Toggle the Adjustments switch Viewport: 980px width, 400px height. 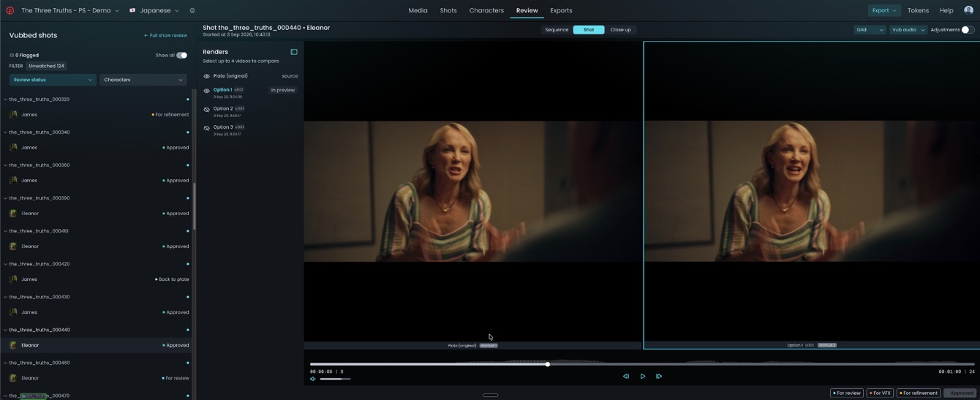pos(968,30)
